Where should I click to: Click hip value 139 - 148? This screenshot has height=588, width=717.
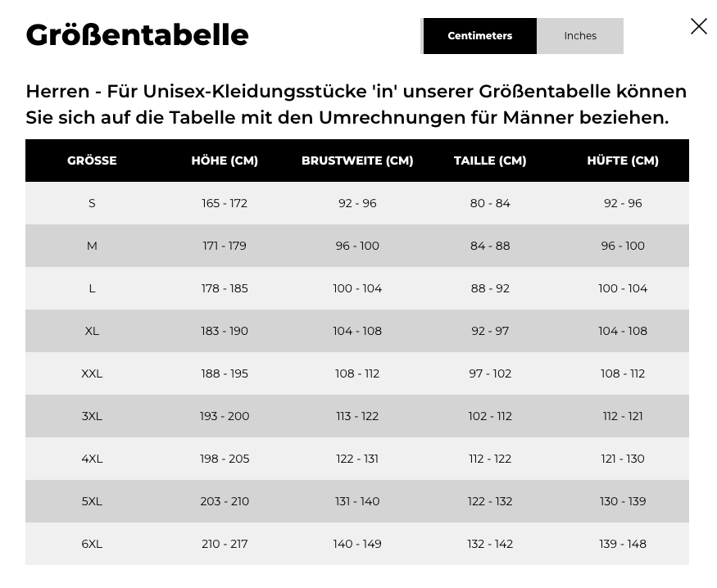623,544
